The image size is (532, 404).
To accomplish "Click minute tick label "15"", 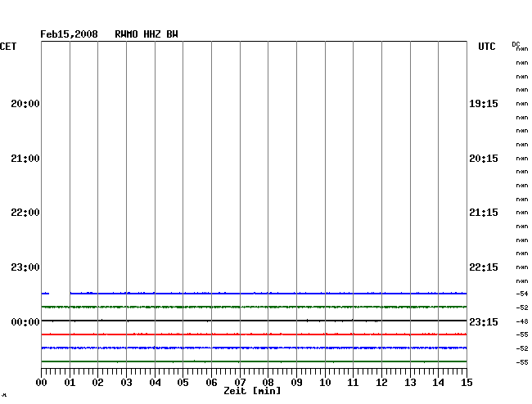I will coord(467,383).
